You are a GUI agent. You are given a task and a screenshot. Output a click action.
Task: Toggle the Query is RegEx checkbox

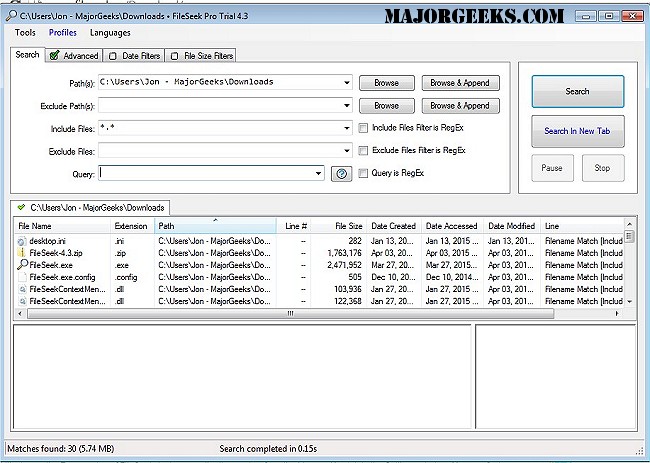(363, 173)
